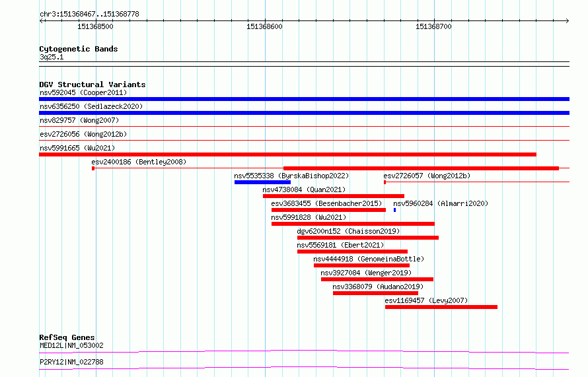Select the red nsv3927084 variant bar

(377, 279)
